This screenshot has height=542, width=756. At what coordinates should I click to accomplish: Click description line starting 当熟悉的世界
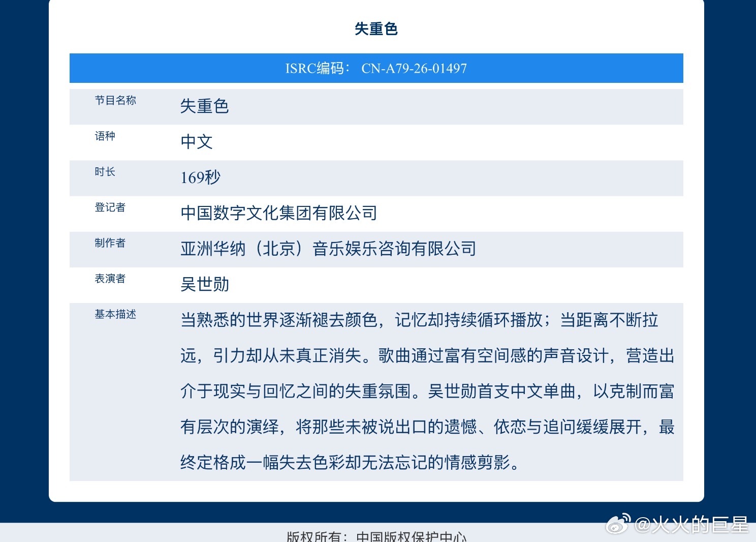420,320
